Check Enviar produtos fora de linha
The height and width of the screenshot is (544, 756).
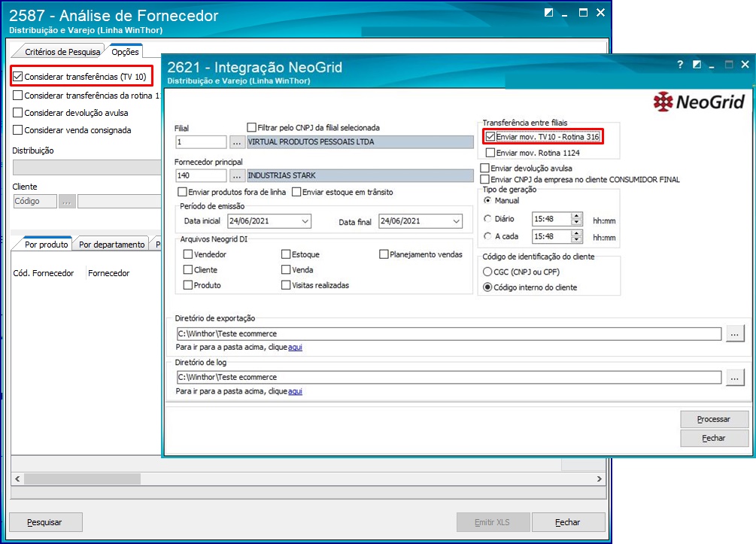click(182, 192)
